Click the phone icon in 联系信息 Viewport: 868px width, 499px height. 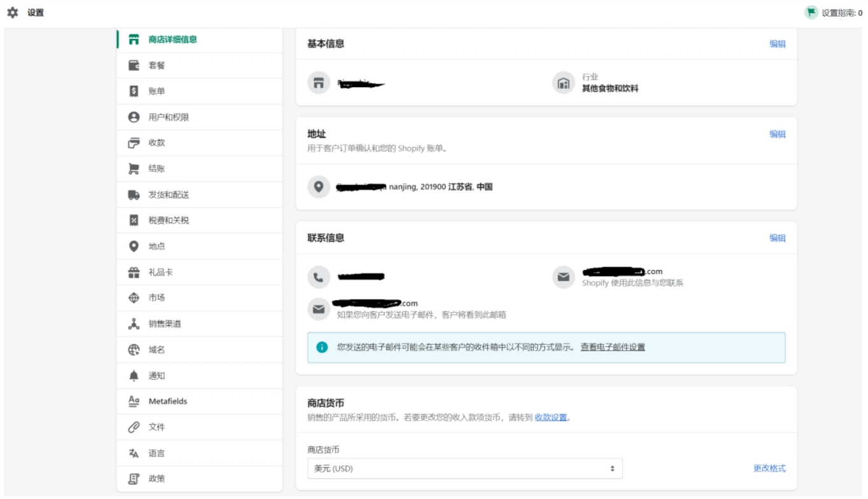319,277
